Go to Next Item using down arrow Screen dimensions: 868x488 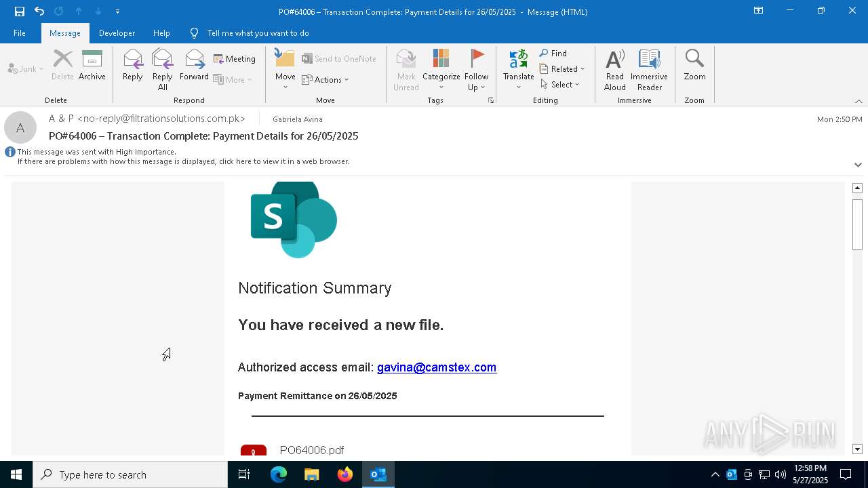[98, 12]
